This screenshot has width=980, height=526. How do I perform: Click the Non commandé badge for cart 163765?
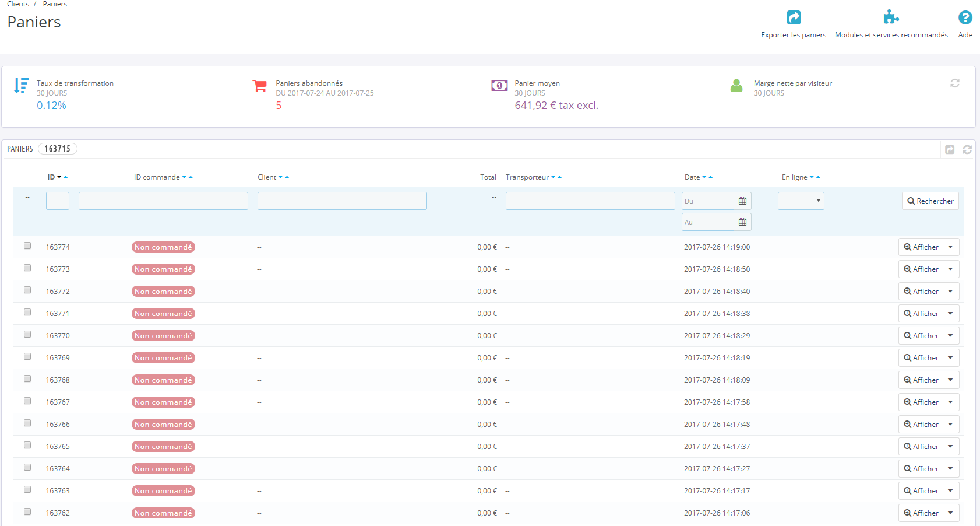click(x=163, y=447)
